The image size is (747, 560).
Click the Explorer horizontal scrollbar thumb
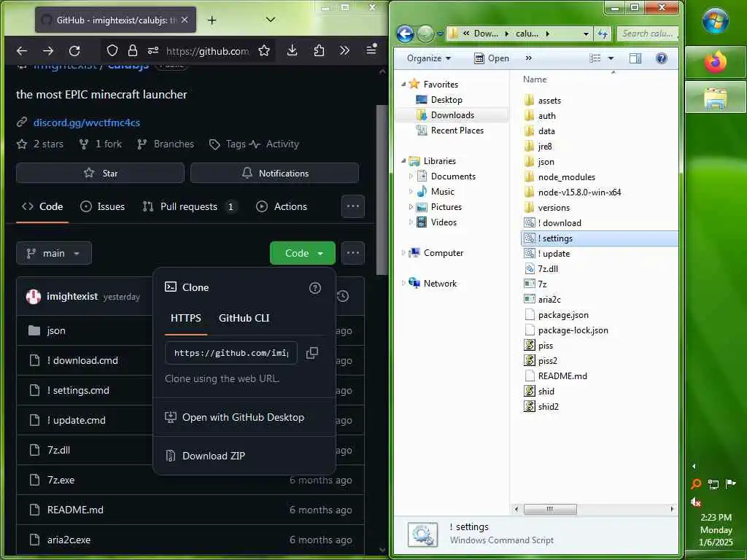pyautogui.click(x=550, y=509)
